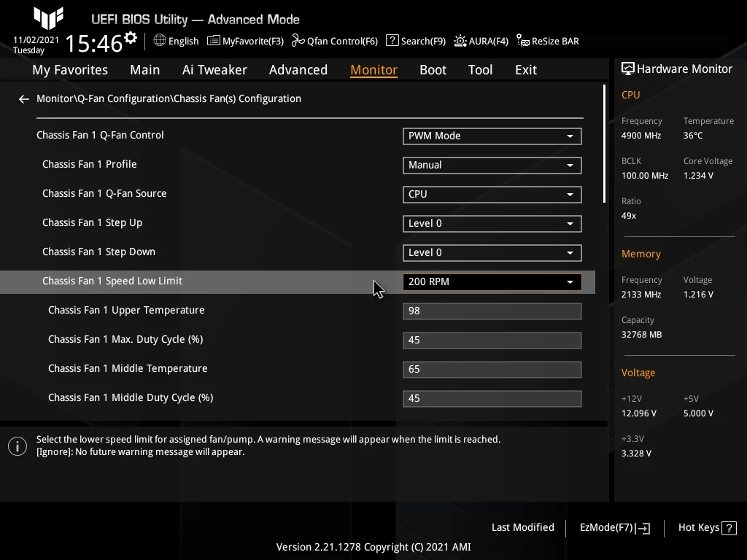Open Chassis Fan 1 Profile dropdown
Image resolution: width=747 pixels, height=560 pixels.
pos(492,166)
